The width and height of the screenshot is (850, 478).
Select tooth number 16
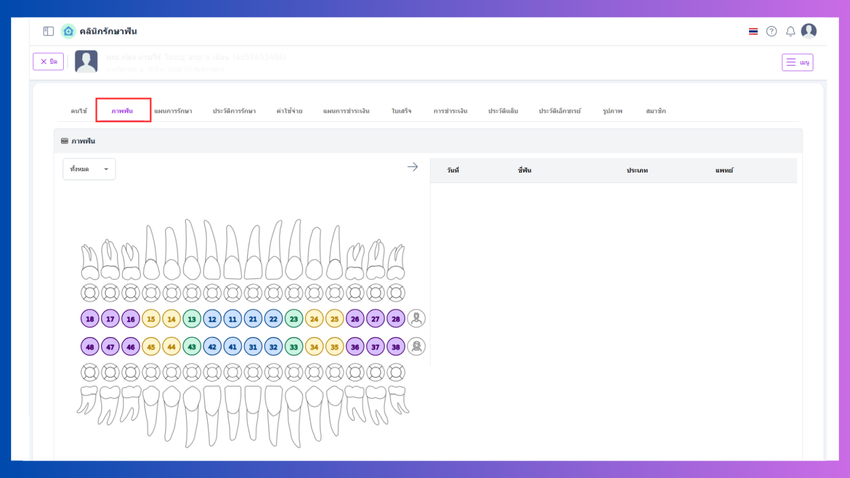[x=131, y=319]
